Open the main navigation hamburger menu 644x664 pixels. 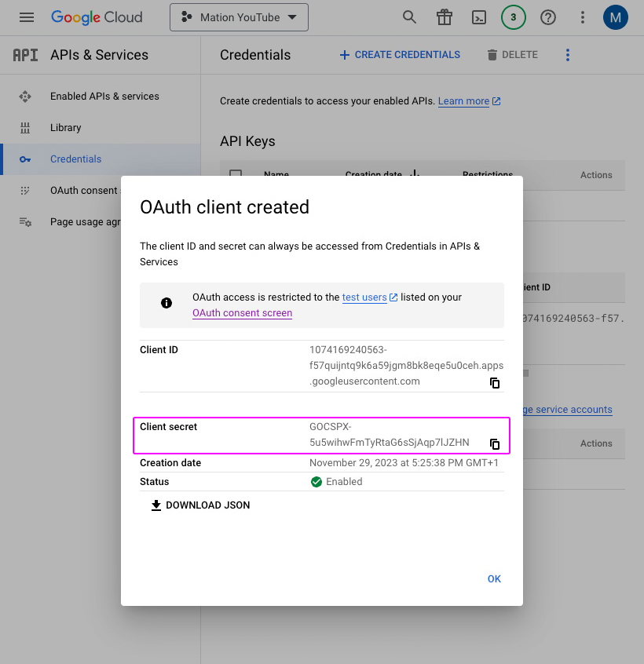coord(27,17)
